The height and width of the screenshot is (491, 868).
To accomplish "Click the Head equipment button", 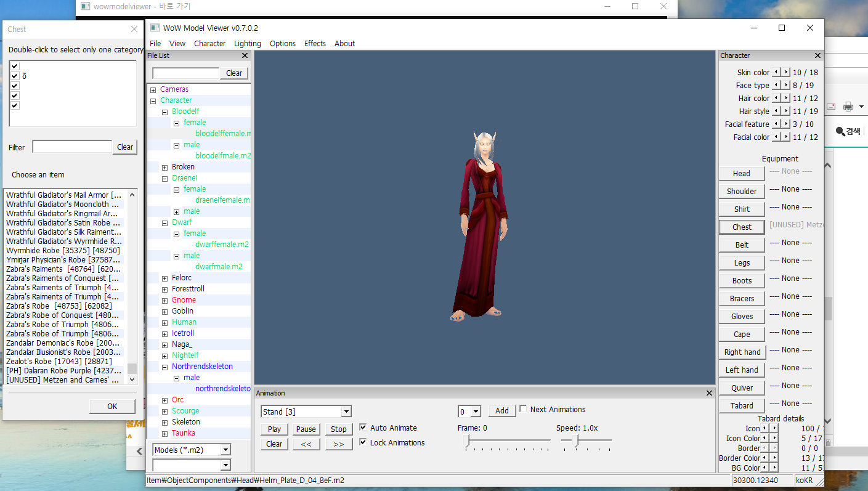I will pos(742,173).
